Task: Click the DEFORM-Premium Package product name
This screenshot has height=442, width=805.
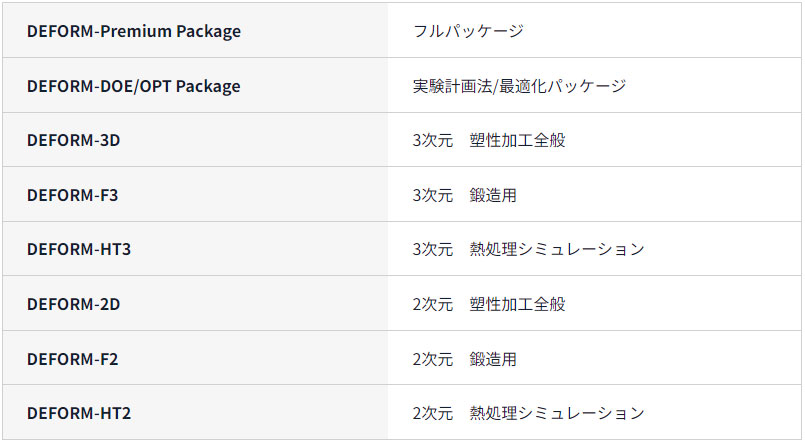Action: coord(134,31)
